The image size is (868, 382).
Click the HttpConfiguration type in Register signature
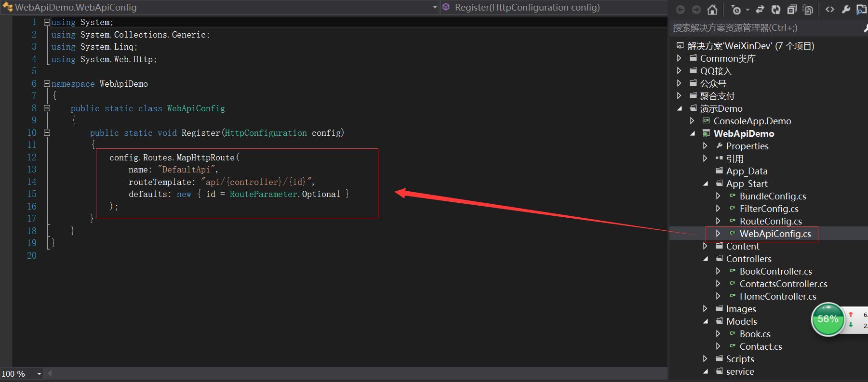[266, 133]
